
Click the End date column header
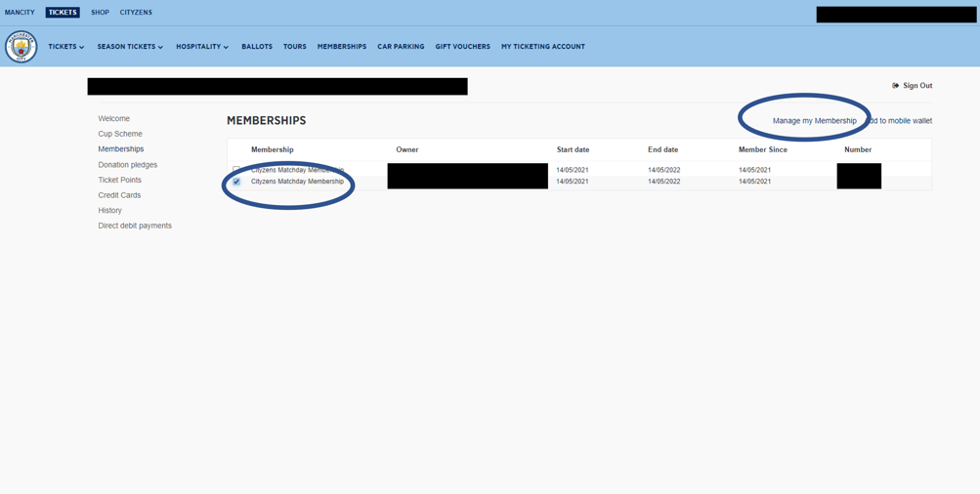[663, 150]
